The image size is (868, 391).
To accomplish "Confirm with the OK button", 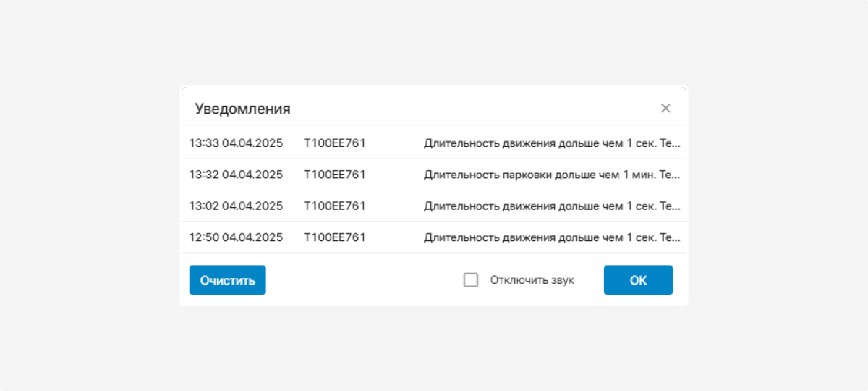I will click(x=638, y=280).
